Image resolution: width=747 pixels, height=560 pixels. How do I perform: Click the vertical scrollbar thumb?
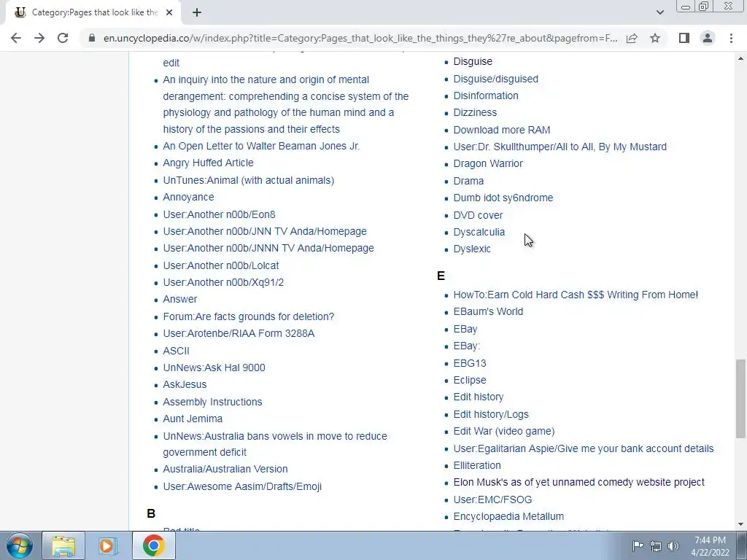click(x=740, y=399)
